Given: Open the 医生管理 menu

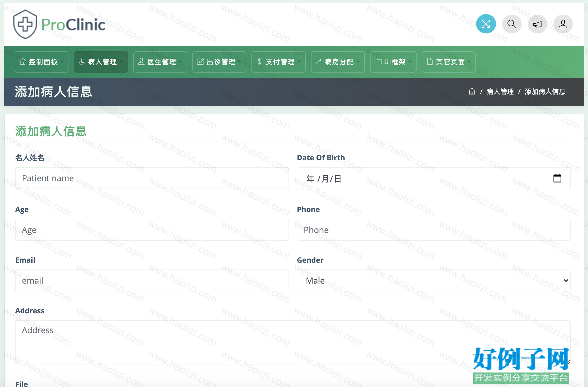Looking at the screenshot, I should (160, 62).
